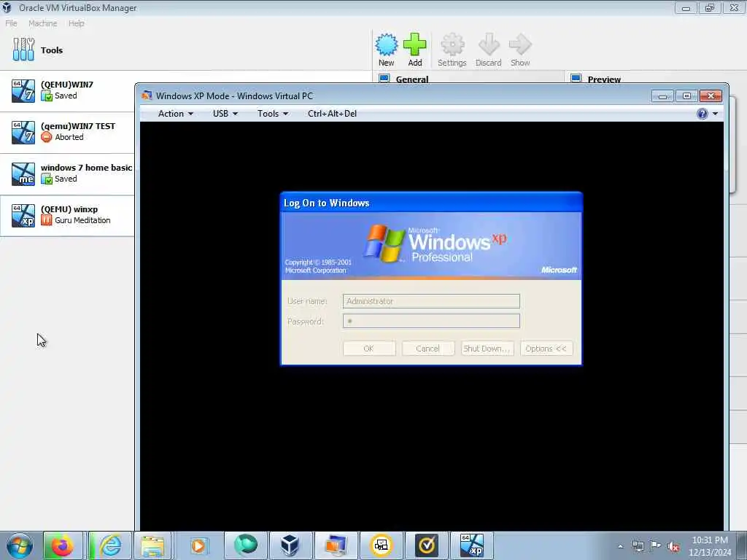The width and height of the screenshot is (747, 560).
Task: Select the Tools icon in VirtualBox sidebar
Action: coord(23,50)
